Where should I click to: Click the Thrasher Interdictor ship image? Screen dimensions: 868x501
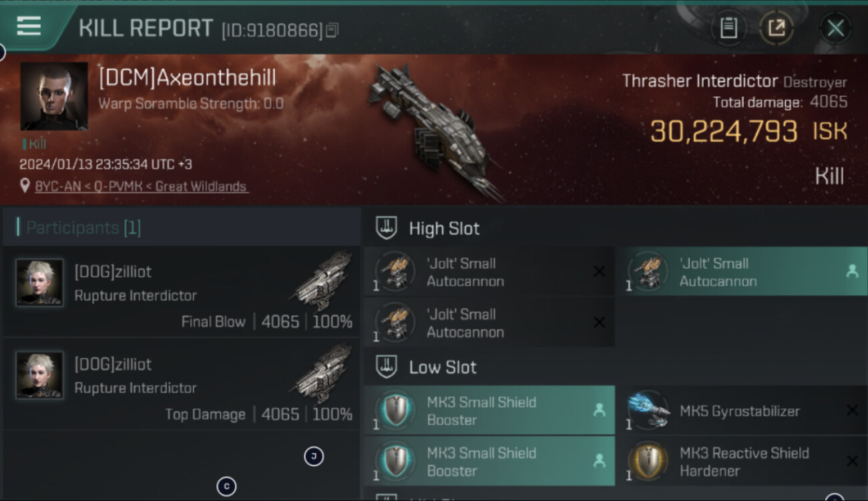[x=433, y=130]
